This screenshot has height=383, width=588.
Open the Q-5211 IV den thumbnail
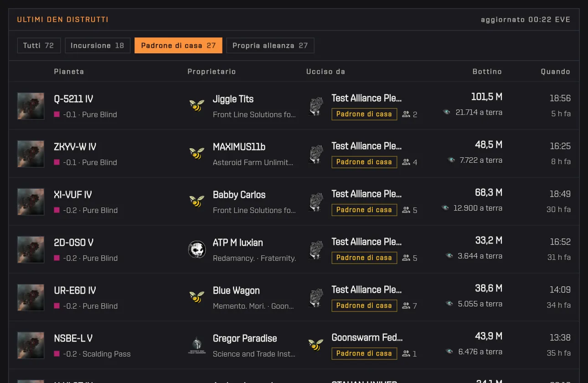(31, 106)
